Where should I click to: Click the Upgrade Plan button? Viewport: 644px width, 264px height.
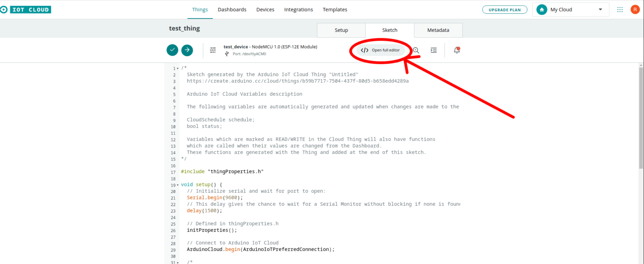click(504, 10)
